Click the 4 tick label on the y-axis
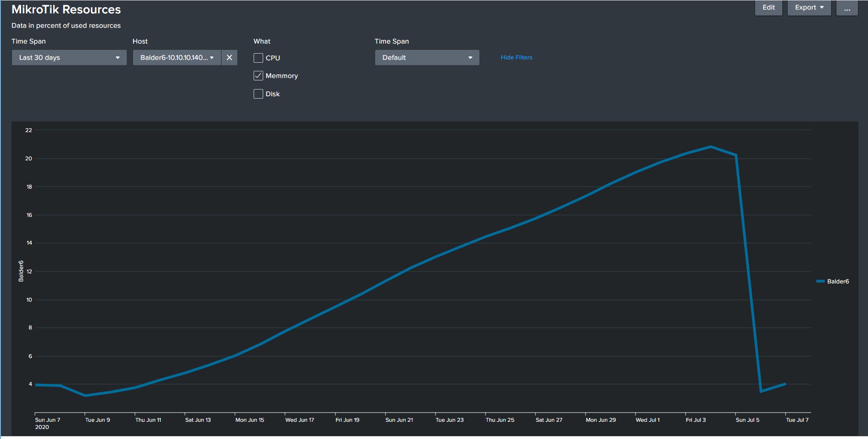Screen dimensions: 868x439 31,384
